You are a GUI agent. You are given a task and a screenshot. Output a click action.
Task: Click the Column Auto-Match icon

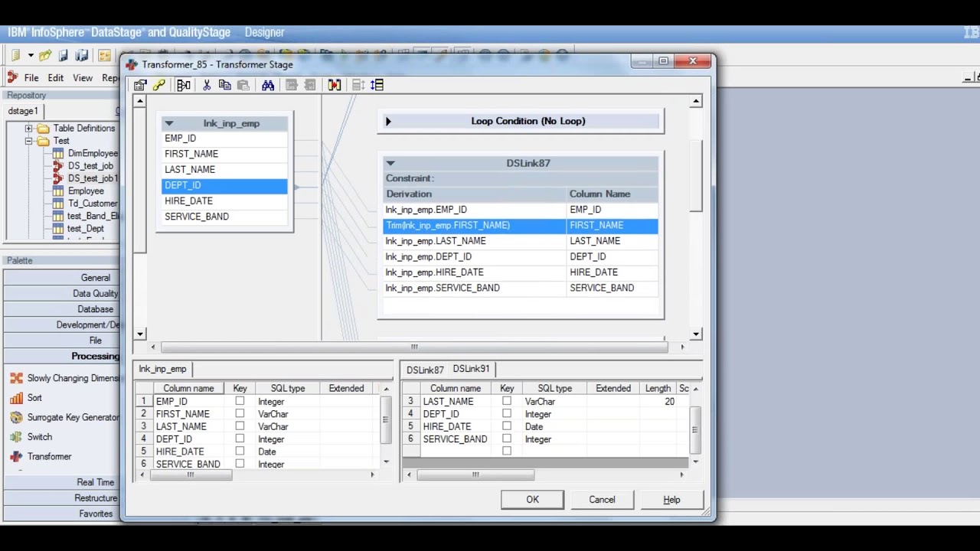pyautogui.click(x=335, y=85)
